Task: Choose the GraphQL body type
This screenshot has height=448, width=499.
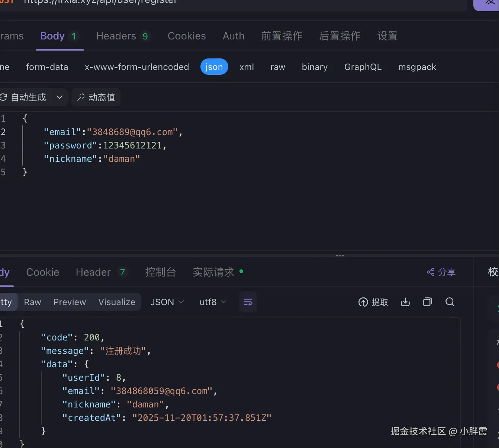Action: (363, 67)
